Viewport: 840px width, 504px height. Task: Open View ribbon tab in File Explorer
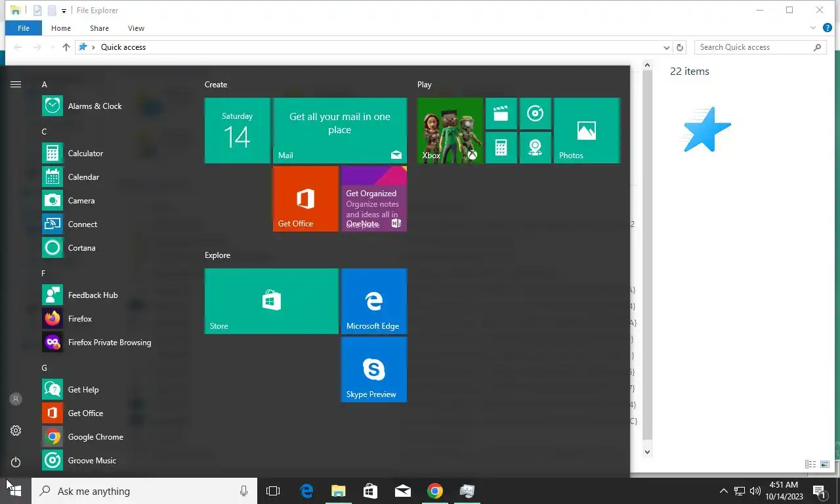[x=136, y=28]
